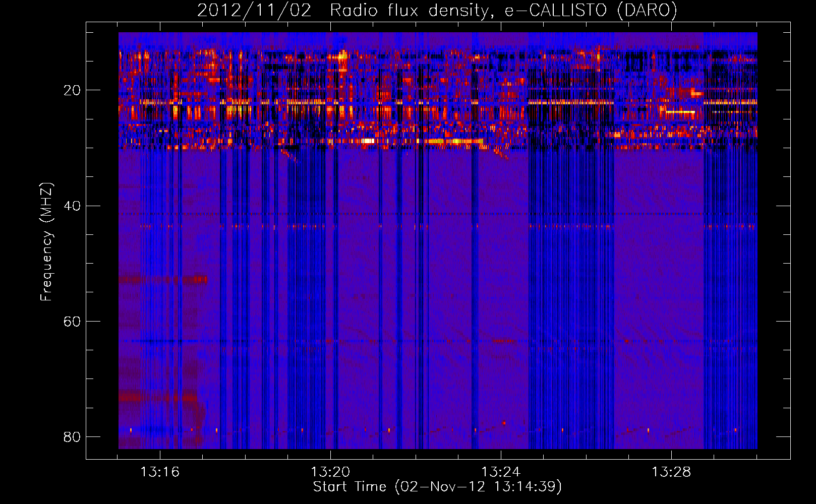Image resolution: width=816 pixels, height=504 pixels.
Task: Click the time tick label '13:16'
Action: 160,472
